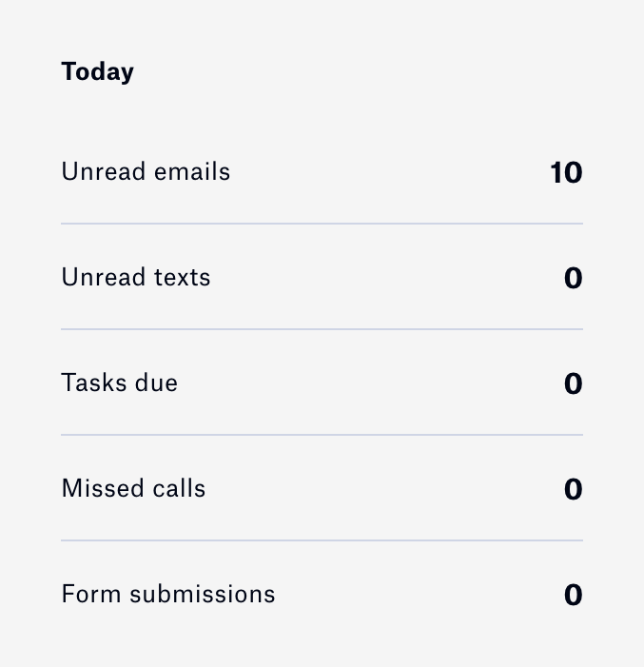Open the Form submissions label
The image size is (644, 667).
point(168,595)
